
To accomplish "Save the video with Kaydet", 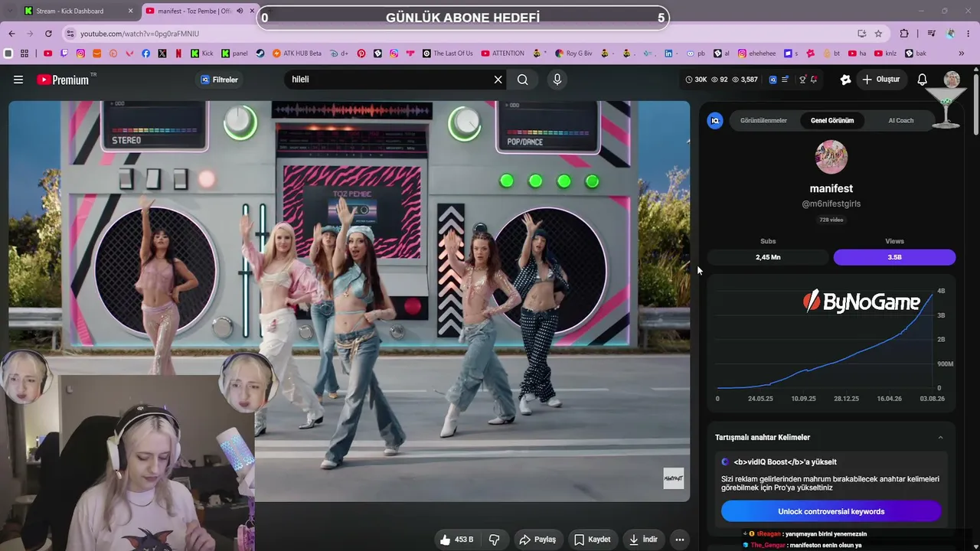I will coord(593,540).
